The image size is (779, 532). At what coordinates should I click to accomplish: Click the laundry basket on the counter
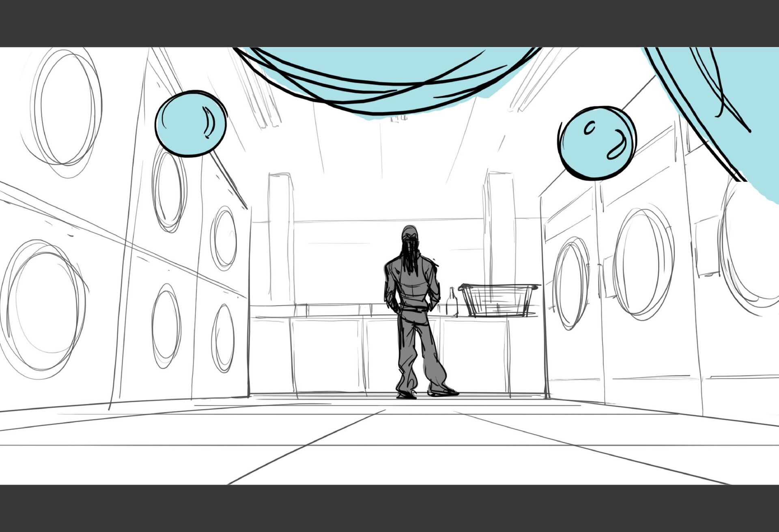498,300
